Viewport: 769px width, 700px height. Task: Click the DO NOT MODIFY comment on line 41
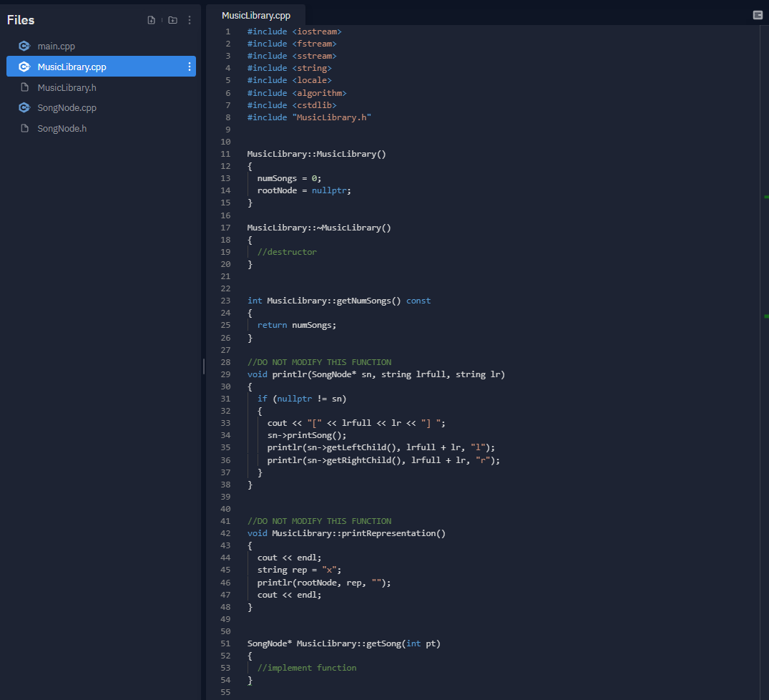pyautogui.click(x=319, y=521)
